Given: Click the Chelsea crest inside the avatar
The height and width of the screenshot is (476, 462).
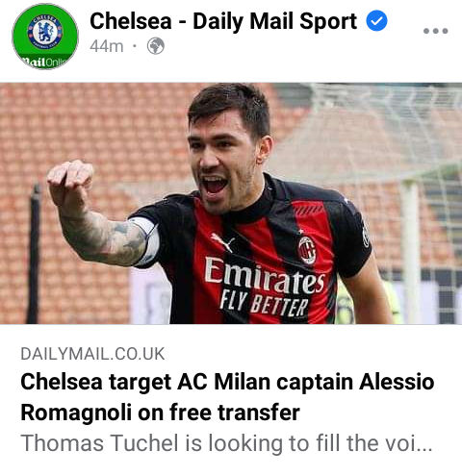Looking at the screenshot, I should point(45,32).
